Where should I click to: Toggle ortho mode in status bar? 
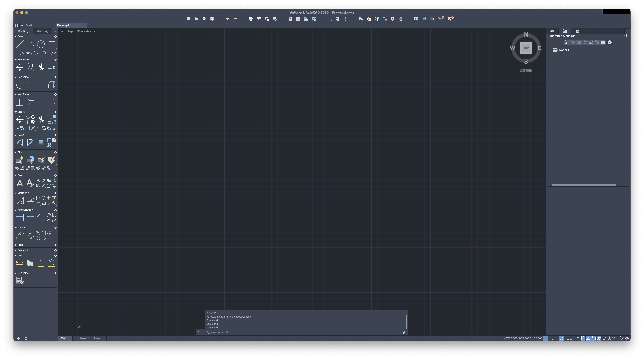coord(557,338)
